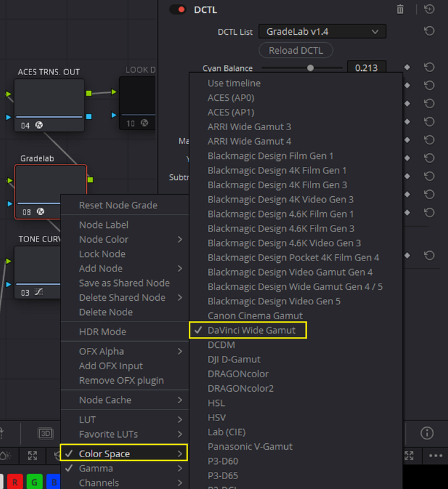Viewport: 448px width, 489px height.
Task: Click the expand arrows icon above R channel
Action: click(32, 455)
